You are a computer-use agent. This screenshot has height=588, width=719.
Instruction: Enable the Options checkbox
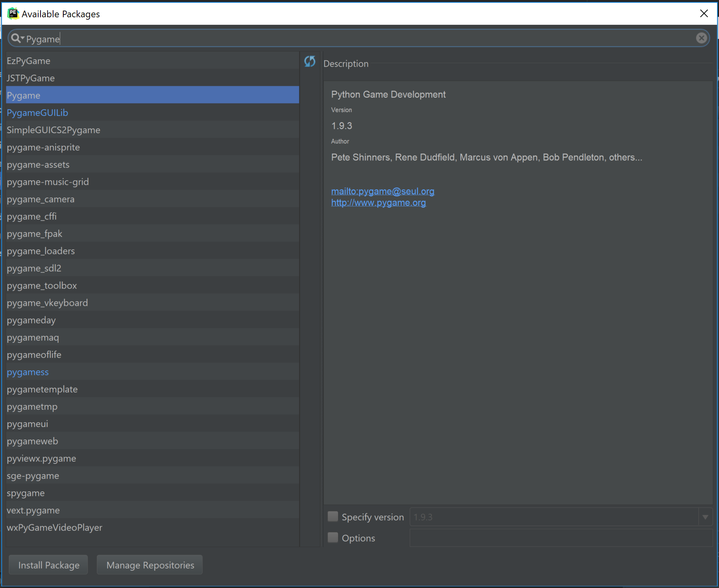tap(333, 537)
